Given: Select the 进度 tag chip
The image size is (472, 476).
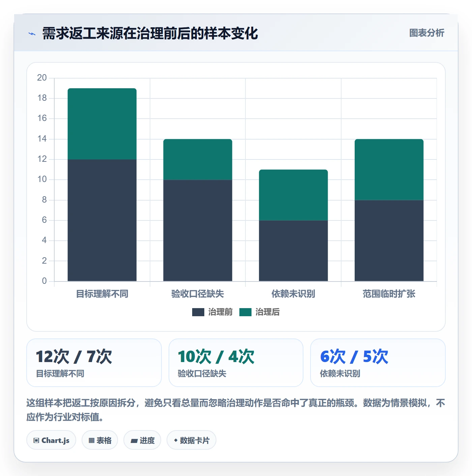Looking at the screenshot, I should click(x=142, y=440).
